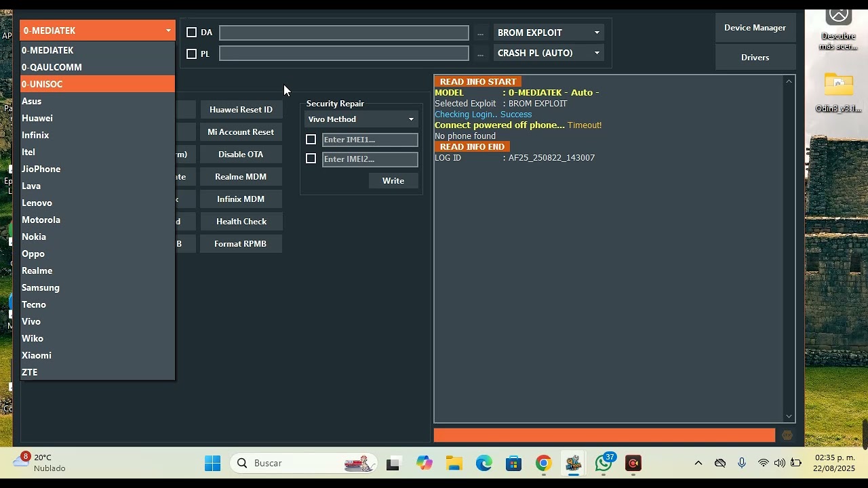Open Microsoft Store from taskbar

(514, 464)
